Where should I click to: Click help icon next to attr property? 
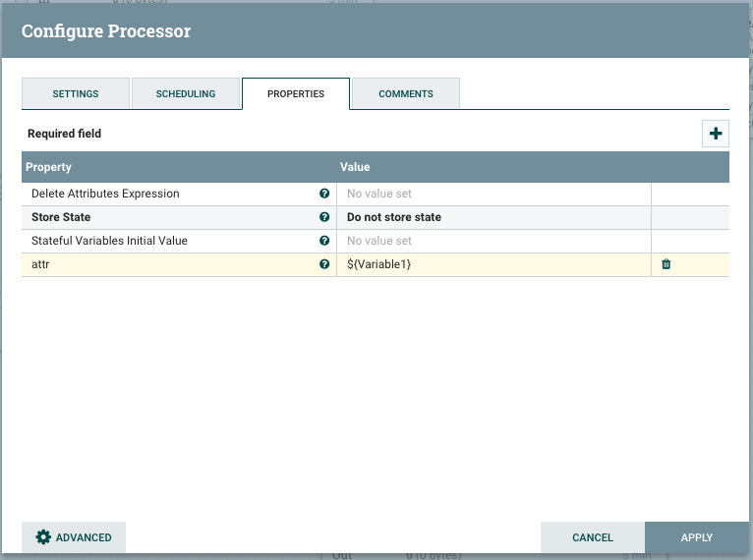point(324,264)
